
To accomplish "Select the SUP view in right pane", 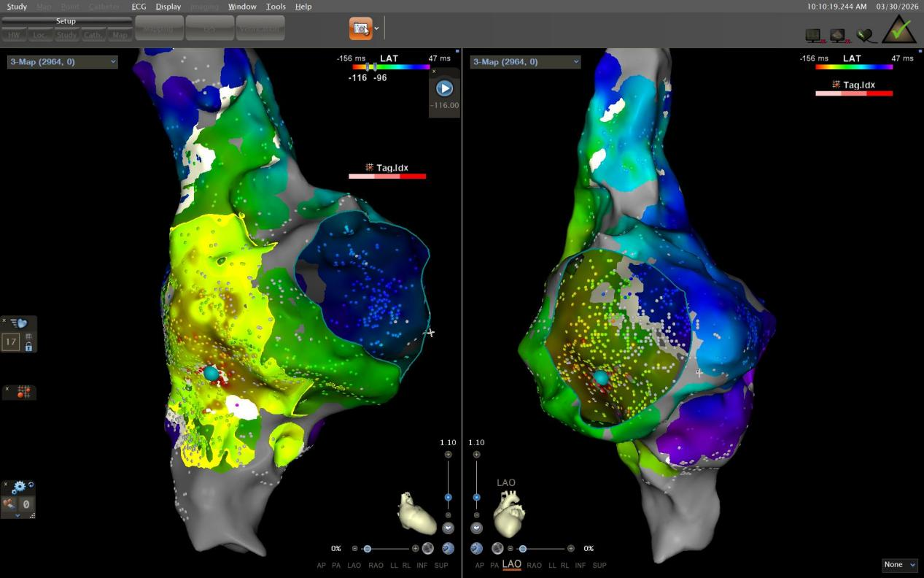I will (599, 566).
